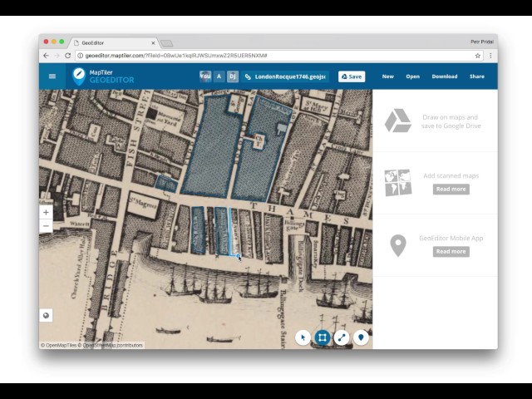The height and width of the screenshot is (399, 532).
Task: Save the file to Google Drive
Action: point(352,76)
